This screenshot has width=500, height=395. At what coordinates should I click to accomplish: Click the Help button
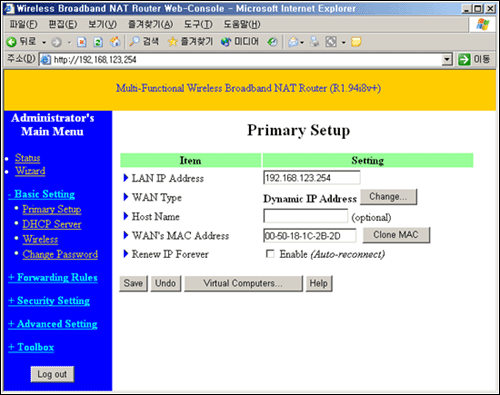click(319, 283)
